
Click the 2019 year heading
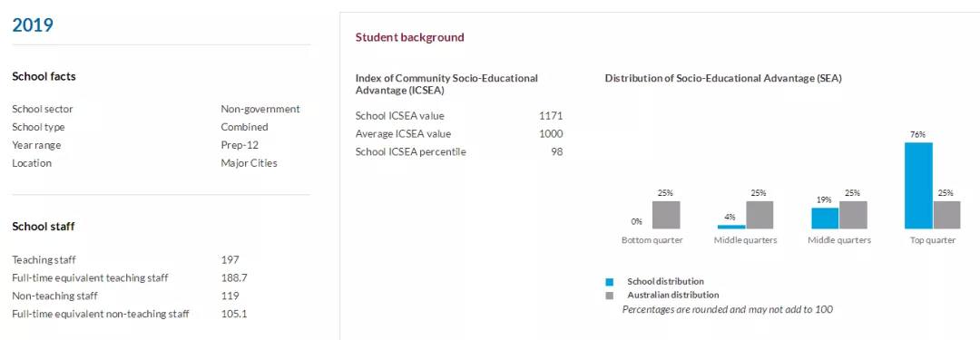(x=33, y=25)
